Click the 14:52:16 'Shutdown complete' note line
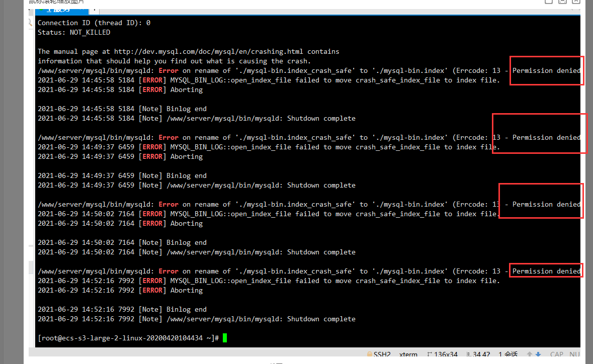 [196, 319]
